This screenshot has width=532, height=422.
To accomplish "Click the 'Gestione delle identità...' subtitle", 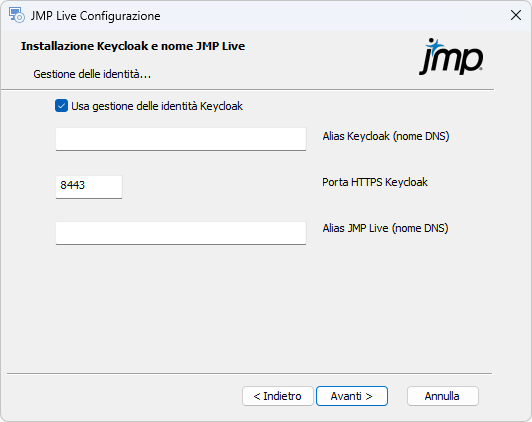I will coord(92,74).
